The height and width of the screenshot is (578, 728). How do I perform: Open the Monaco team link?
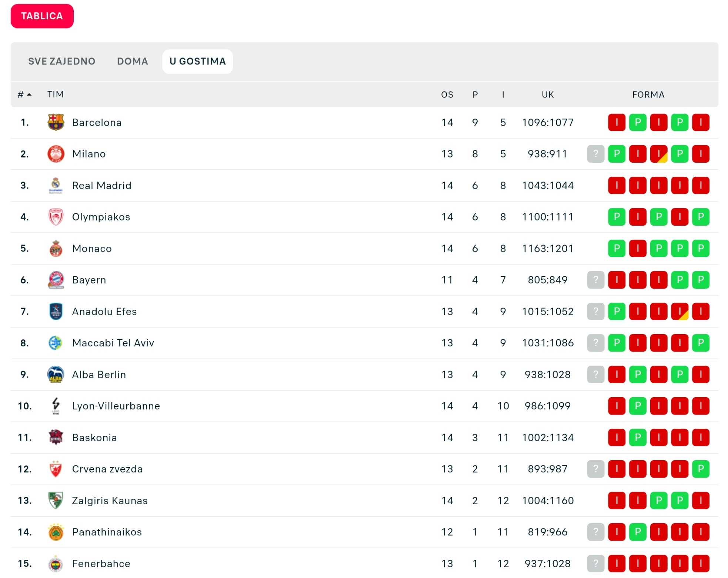click(x=92, y=248)
